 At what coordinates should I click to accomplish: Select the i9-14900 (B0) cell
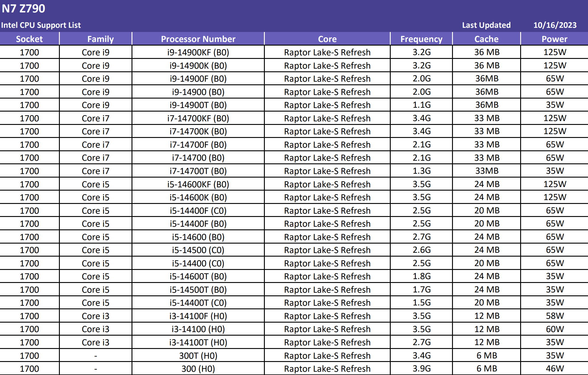[x=198, y=92]
